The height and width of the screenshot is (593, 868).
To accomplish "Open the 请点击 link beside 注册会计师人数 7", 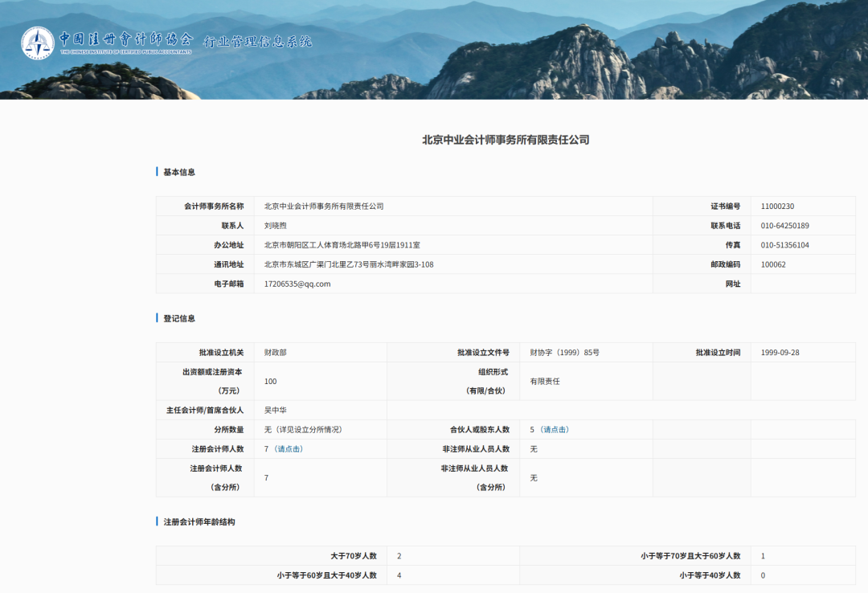I will click(x=289, y=449).
